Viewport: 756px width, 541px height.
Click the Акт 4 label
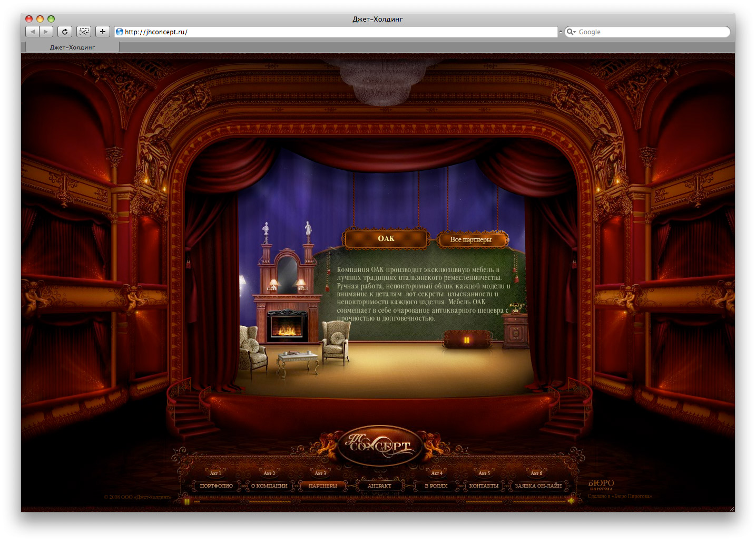click(x=437, y=474)
